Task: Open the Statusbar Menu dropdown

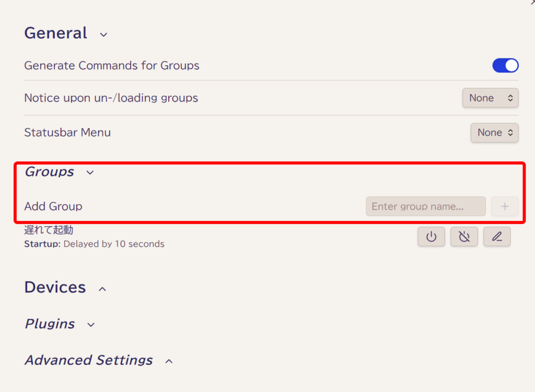Action: [494, 133]
